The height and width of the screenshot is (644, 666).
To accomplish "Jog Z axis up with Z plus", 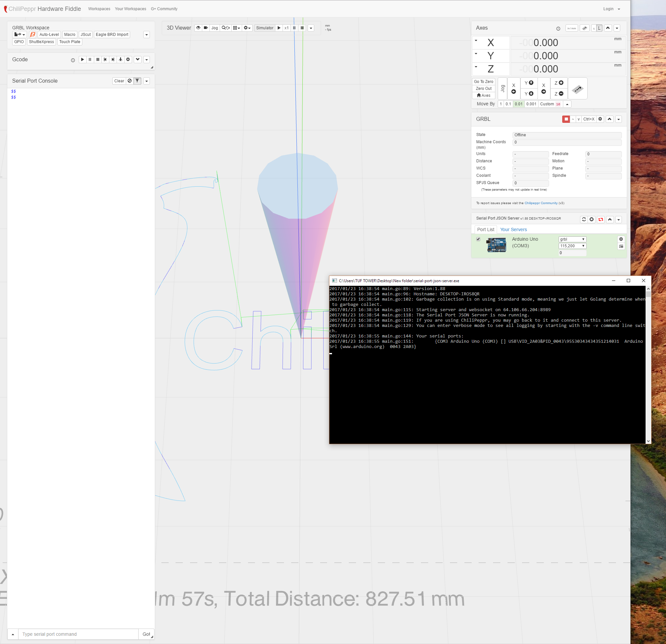I will click(559, 83).
